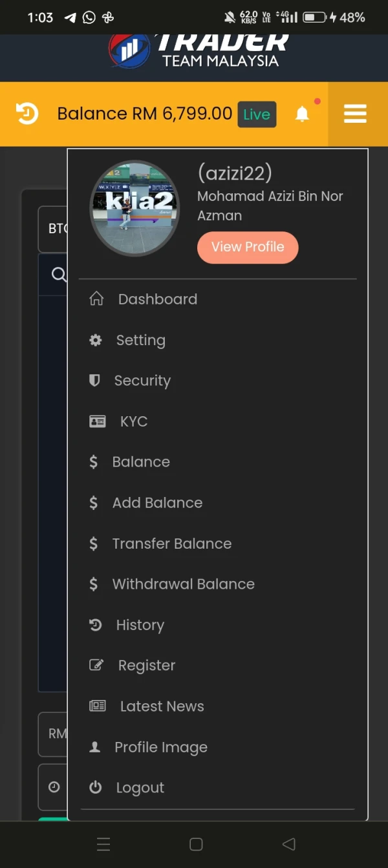Click the Logout power icon

96,787
